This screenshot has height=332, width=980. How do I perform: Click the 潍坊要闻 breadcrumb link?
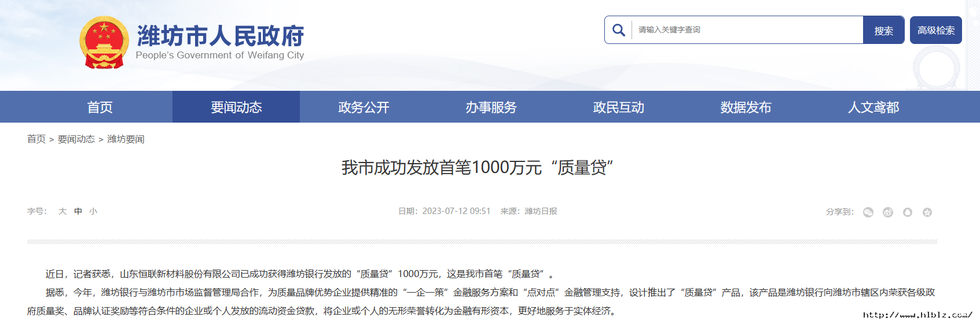click(x=126, y=139)
